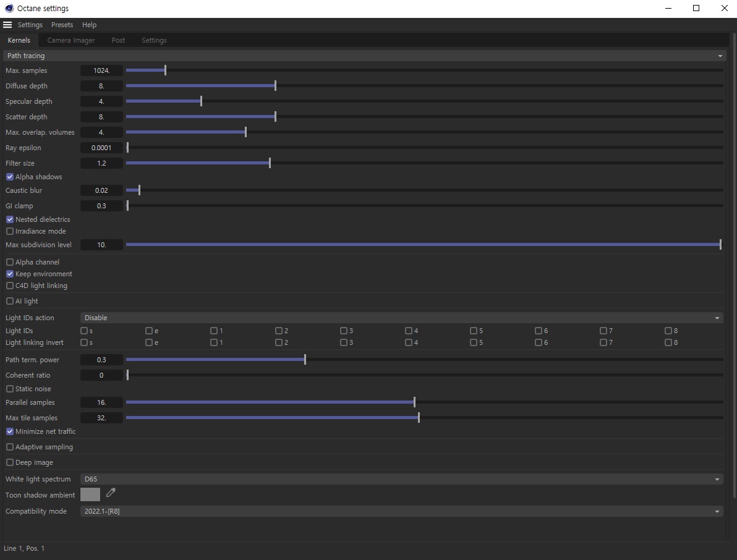
Task: Click the 'Light linking invert' label
Action: (x=34, y=342)
